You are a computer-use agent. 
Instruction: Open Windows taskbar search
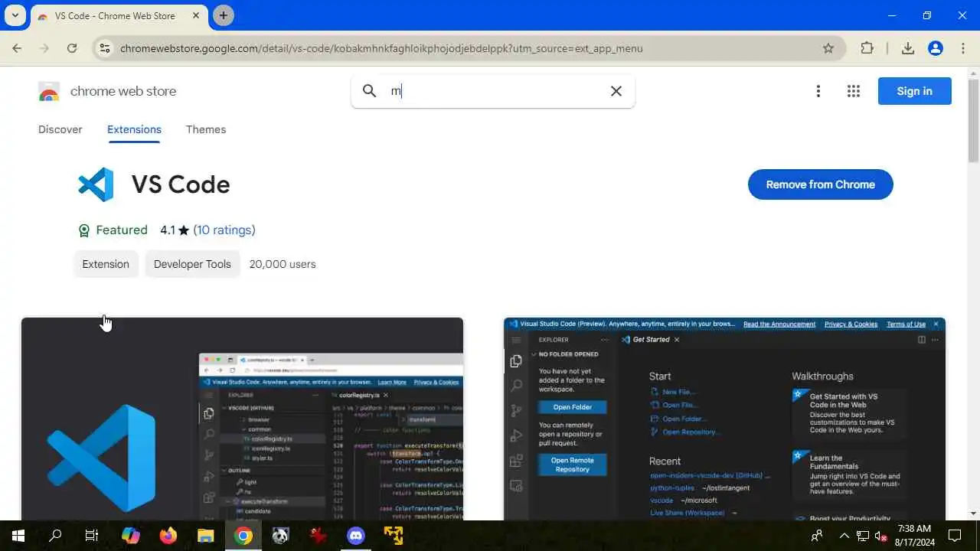pyautogui.click(x=55, y=536)
